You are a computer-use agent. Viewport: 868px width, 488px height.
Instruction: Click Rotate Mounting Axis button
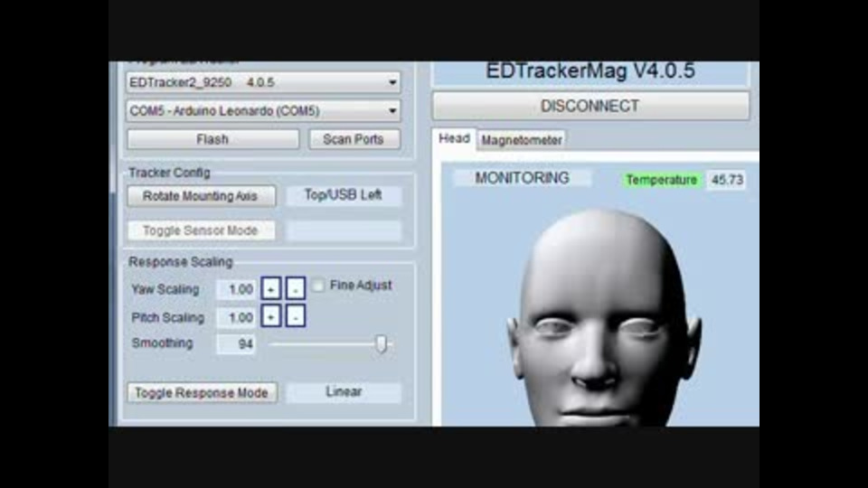201,196
